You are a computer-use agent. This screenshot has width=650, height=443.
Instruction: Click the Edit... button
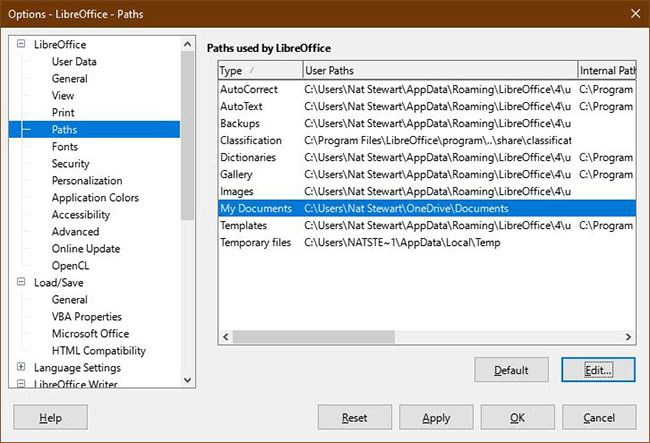598,370
